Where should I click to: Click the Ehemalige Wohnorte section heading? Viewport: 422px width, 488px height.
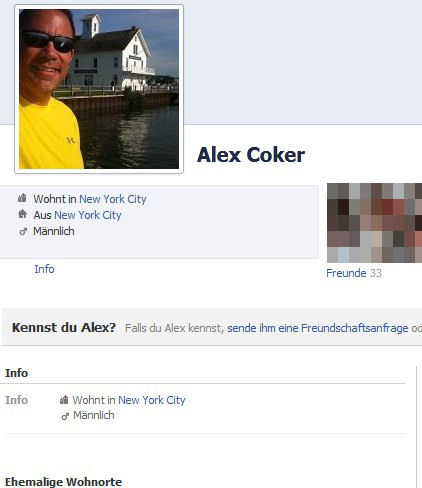(63, 482)
